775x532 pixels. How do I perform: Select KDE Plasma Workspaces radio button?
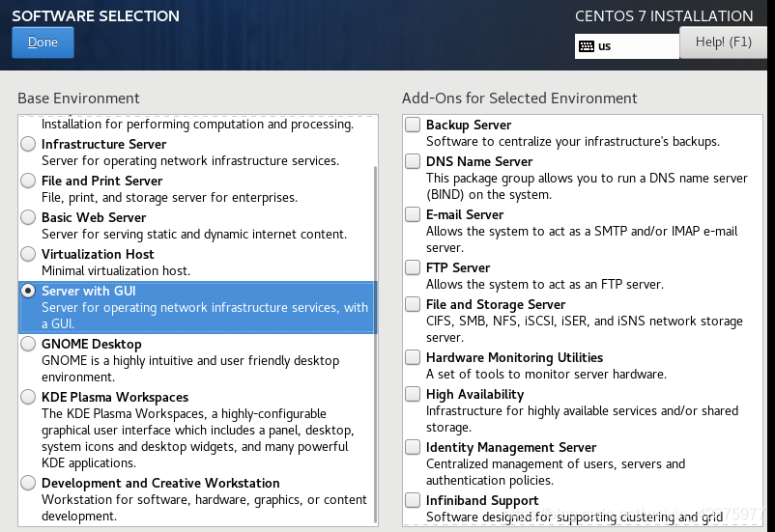click(28, 397)
